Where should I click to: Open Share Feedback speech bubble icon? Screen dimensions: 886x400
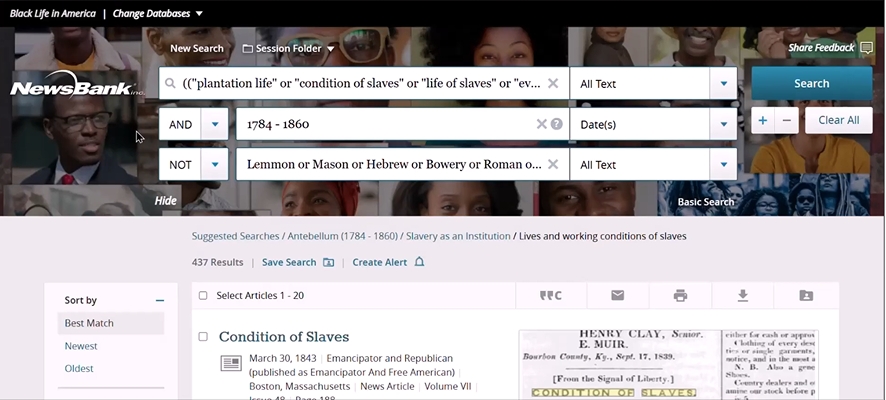[866, 48]
